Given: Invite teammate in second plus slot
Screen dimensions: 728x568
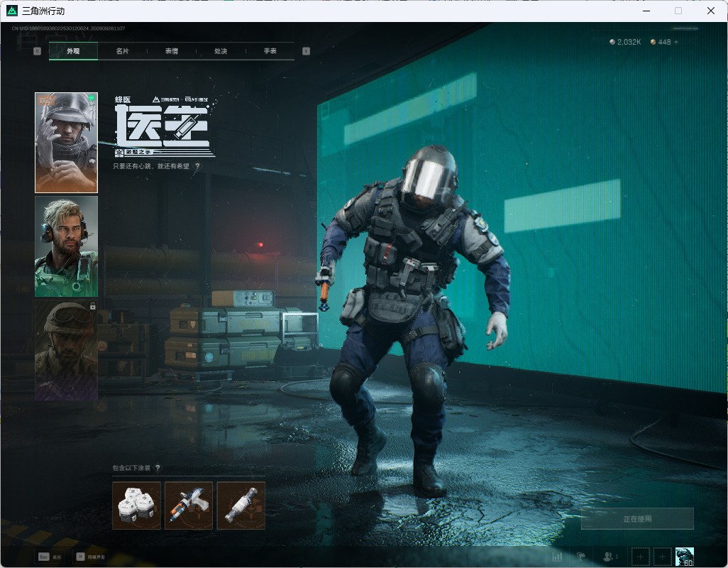Looking at the screenshot, I should (x=663, y=557).
